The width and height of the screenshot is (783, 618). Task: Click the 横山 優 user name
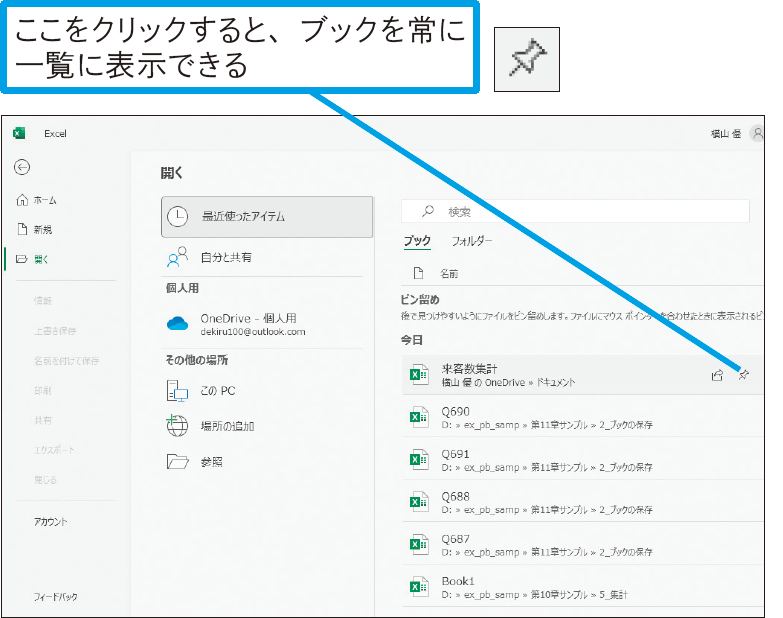tap(726, 134)
